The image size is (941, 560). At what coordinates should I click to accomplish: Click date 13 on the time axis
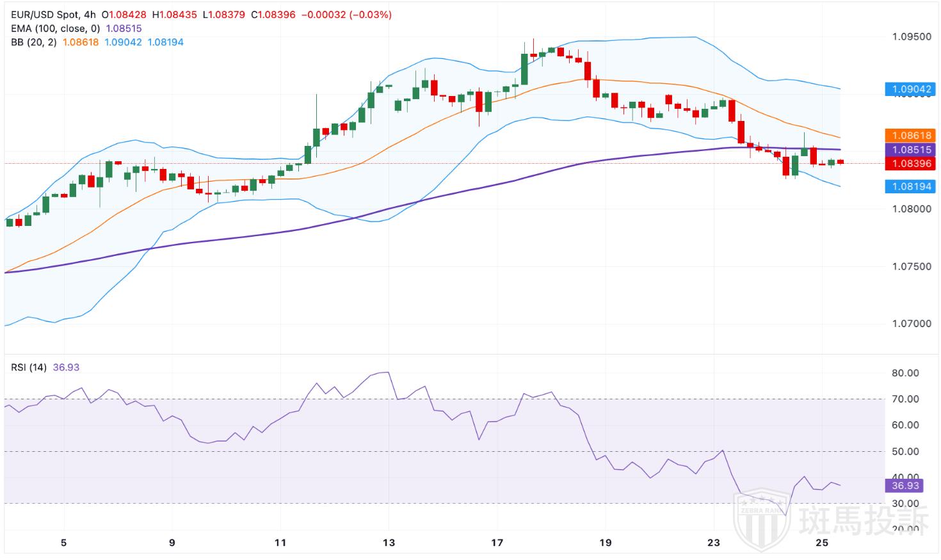tap(389, 543)
